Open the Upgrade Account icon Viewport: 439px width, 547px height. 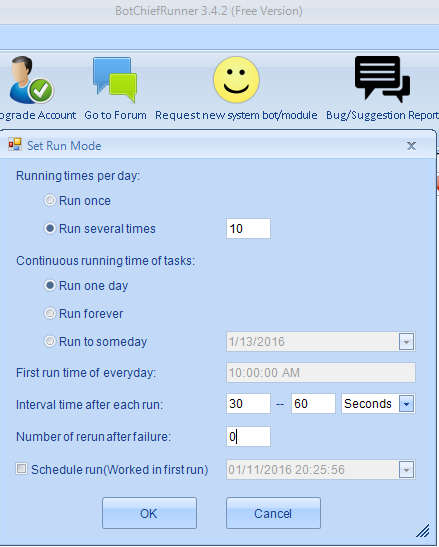click(x=31, y=80)
